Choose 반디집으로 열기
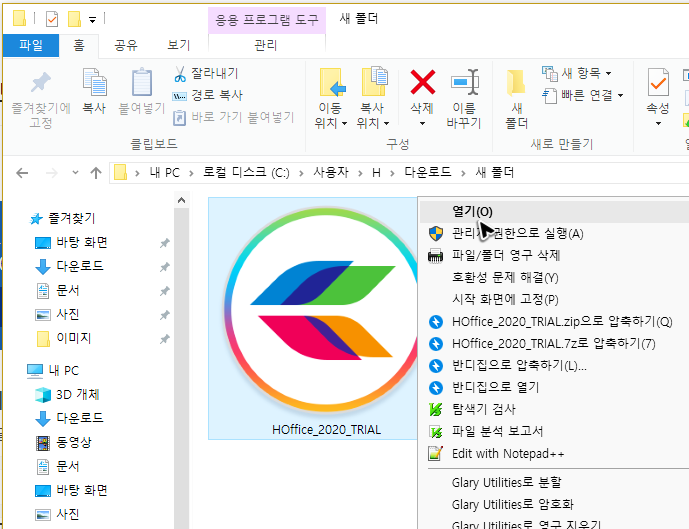Image resolution: width=689 pixels, height=529 pixels. click(x=555, y=388)
